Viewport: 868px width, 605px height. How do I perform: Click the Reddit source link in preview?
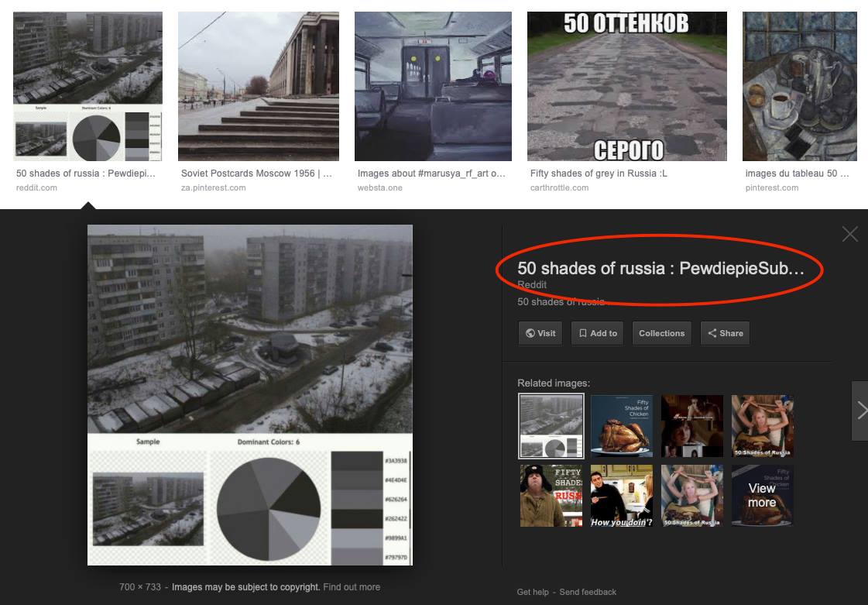[x=532, y=285]
